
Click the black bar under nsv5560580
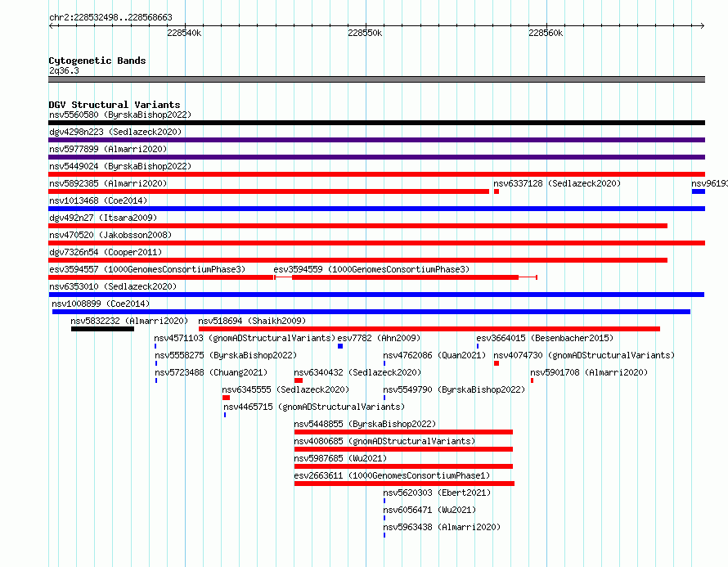point(376,123)
